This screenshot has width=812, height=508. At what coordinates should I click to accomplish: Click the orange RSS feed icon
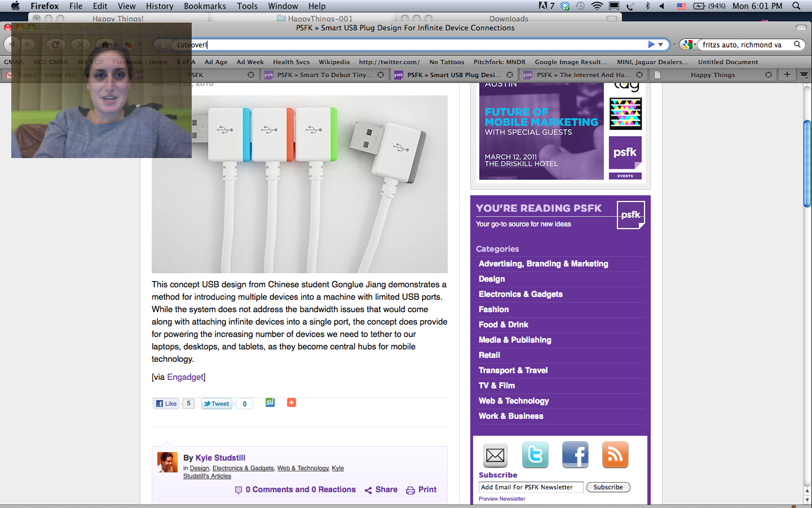[x=615, y=455]
